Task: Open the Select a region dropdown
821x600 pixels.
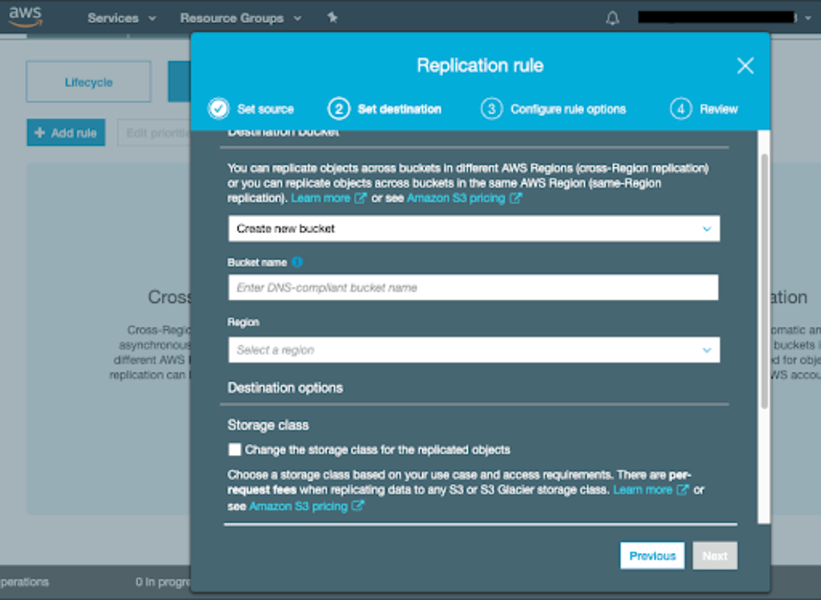Action: click(x=474, y=350)
